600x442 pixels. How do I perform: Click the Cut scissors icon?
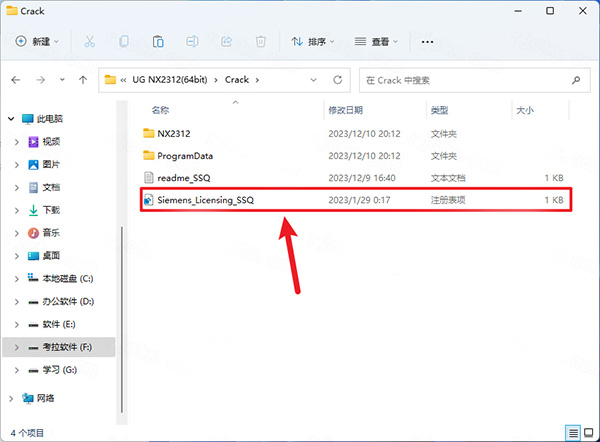(90, 41)
